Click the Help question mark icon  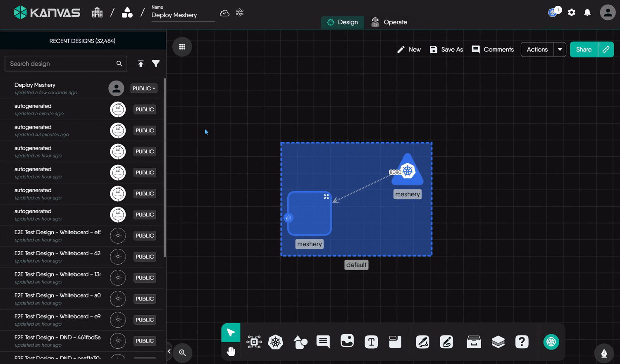click(x=522, y=342)
